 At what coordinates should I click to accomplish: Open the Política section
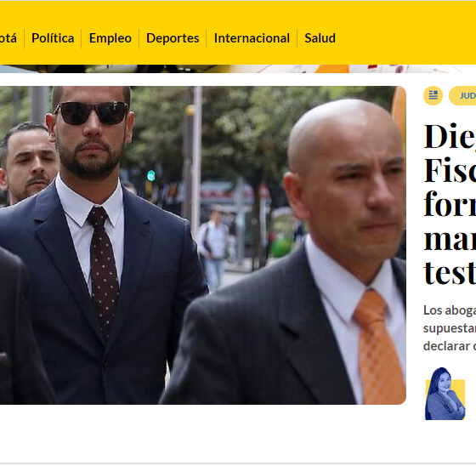(x=53, y=38)
